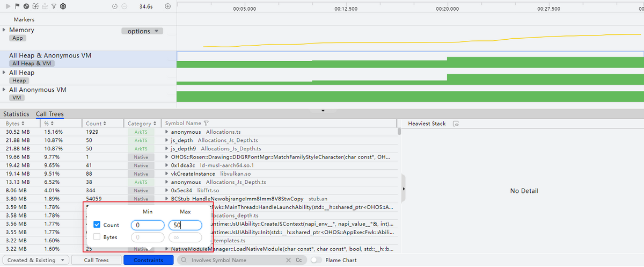Uncheck the Count constraint checkbox
The height and width of the screenshot is (267, 644).
97,225
